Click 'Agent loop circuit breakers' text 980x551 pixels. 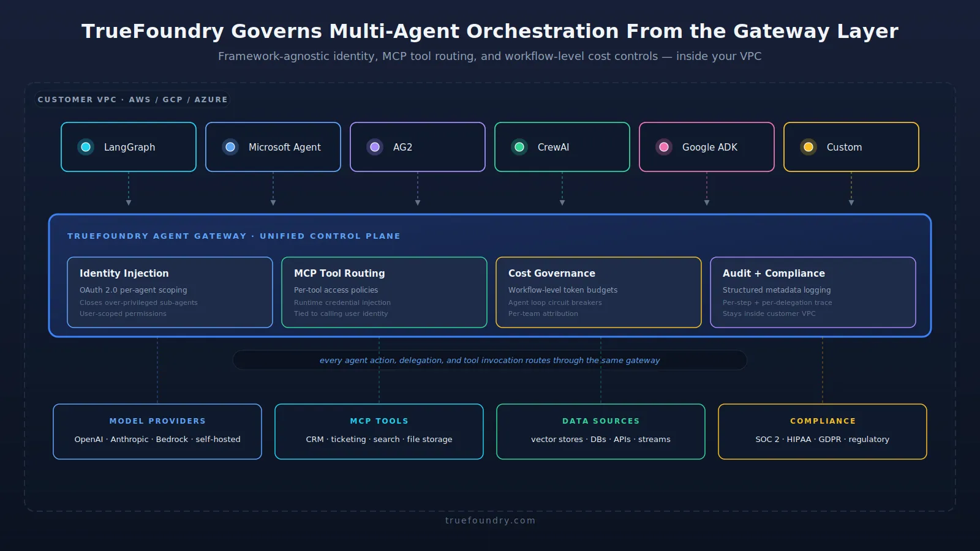(555, 302)
